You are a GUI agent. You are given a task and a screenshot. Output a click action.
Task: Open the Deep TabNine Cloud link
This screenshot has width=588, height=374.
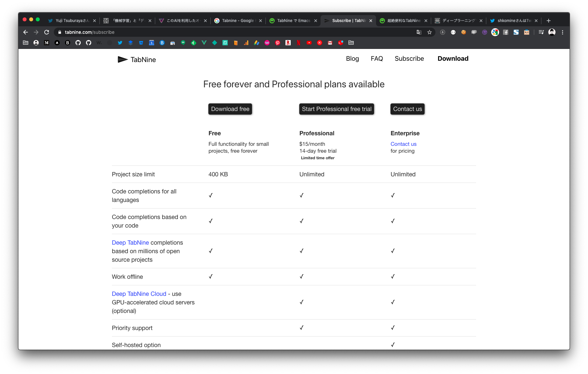tap(139, 294)
